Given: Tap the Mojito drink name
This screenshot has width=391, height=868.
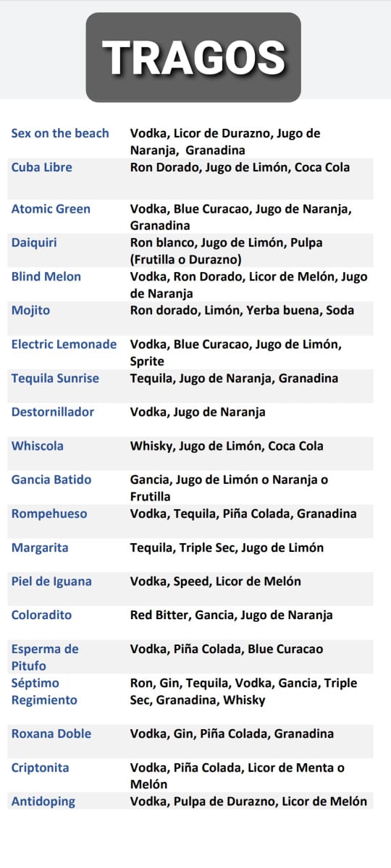Looking at the screenshot, I should [30, 310].
